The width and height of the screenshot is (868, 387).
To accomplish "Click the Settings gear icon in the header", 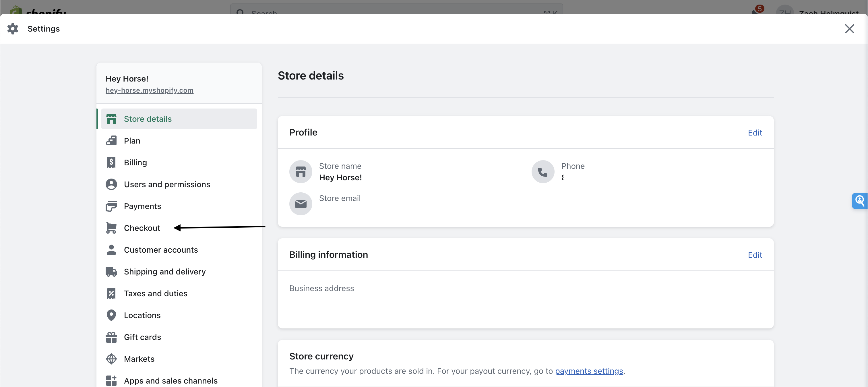I will click(x=13, y=29).
